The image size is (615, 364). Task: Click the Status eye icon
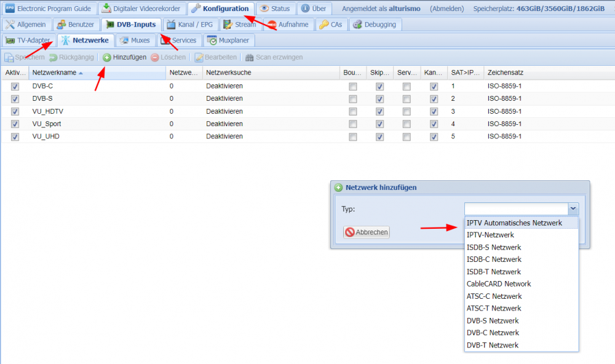(264, 8)
